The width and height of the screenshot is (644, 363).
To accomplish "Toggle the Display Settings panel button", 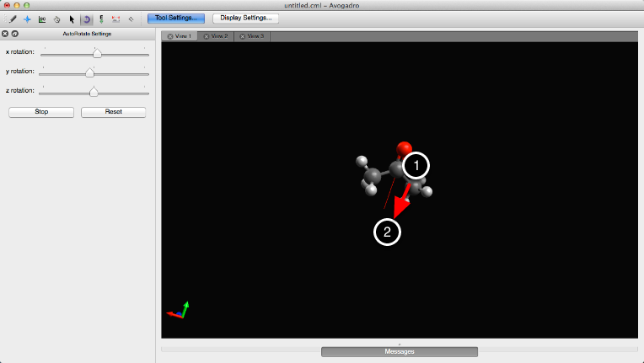I will [246, 18].
